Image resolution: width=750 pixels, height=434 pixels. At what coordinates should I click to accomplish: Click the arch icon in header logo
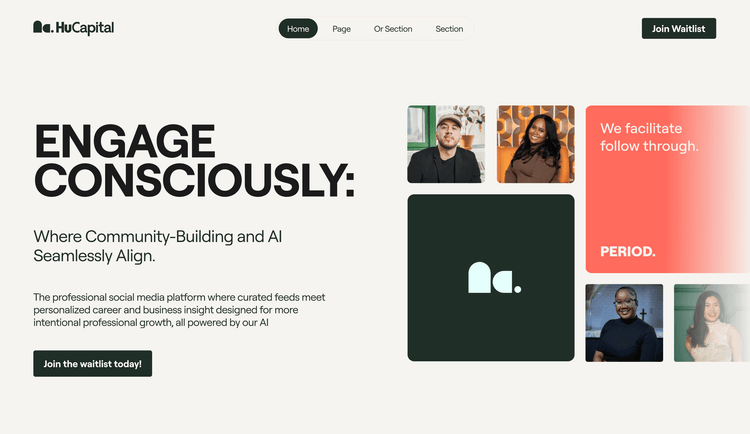click(43, 27)
